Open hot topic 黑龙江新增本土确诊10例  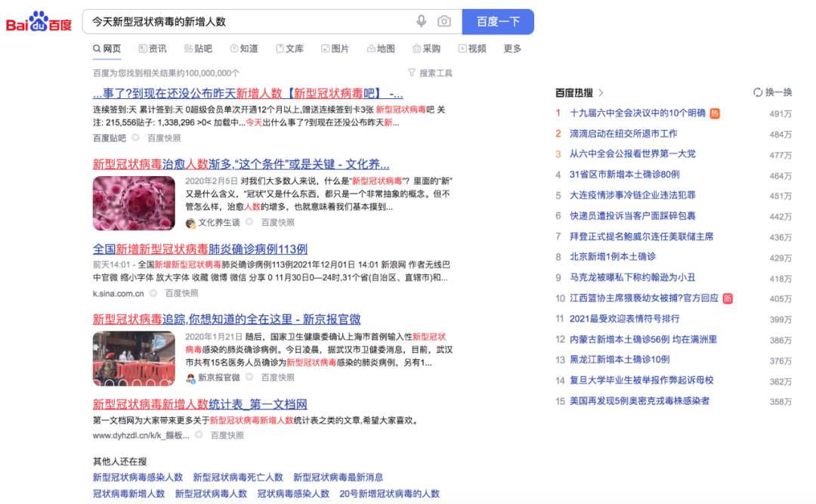(620, 360)
